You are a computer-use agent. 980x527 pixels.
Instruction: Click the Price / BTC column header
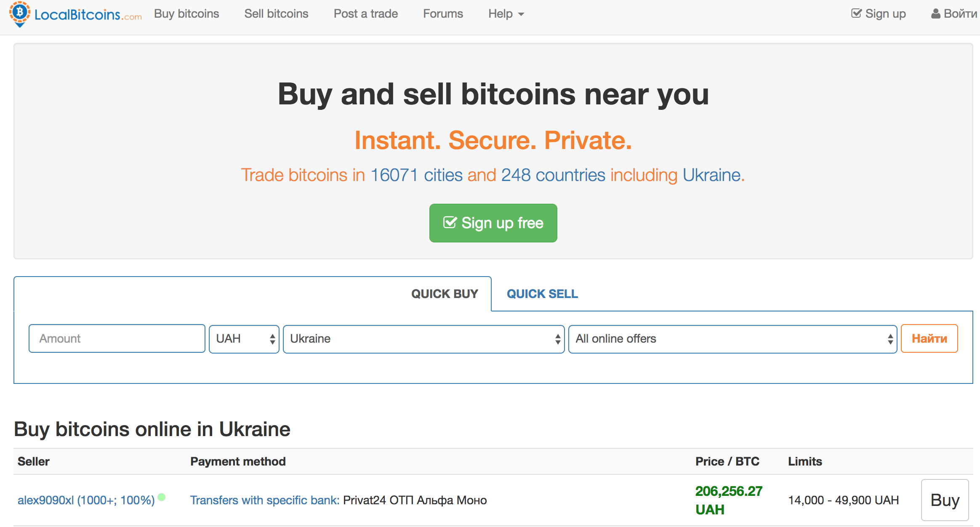coord(727,461)
